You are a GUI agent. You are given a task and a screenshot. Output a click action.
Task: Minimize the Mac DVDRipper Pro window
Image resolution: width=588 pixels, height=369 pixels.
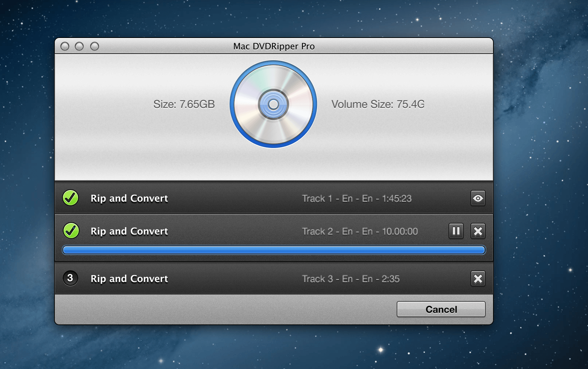(x=79, y=46)
